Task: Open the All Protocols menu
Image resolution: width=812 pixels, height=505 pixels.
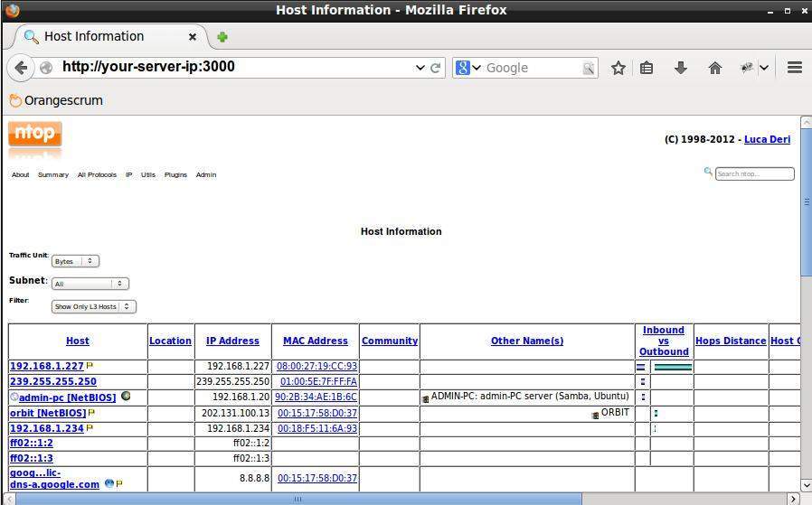Action: click(x=97, y=175)
